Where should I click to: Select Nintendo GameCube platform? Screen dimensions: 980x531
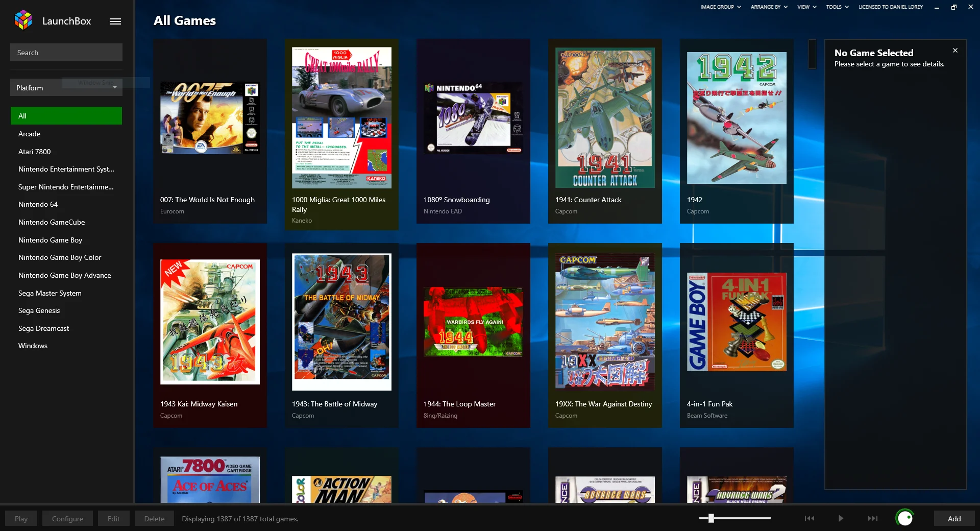(x=66, y=222)
